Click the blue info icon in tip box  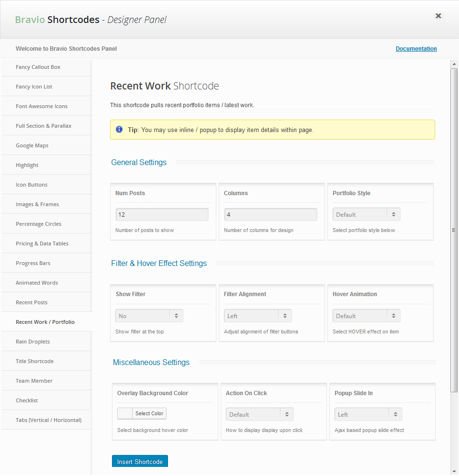(x=119, y=130)
